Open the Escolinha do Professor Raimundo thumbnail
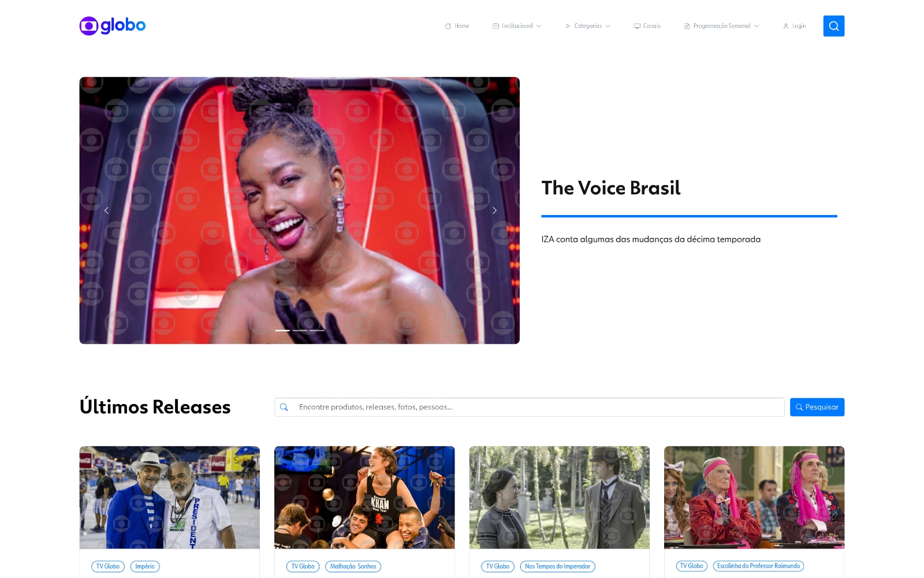The height and width of the screenshot is (578, 924). [x=754, y=497]
